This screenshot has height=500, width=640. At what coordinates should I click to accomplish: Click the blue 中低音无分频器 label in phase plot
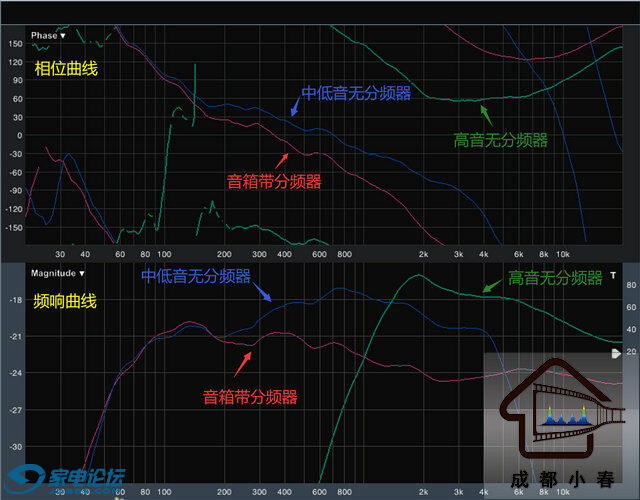coord(356,94)
